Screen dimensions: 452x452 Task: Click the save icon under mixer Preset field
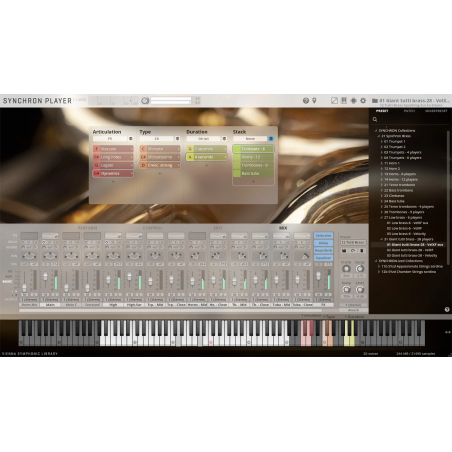pyautogui.click(x=344, y=250)
